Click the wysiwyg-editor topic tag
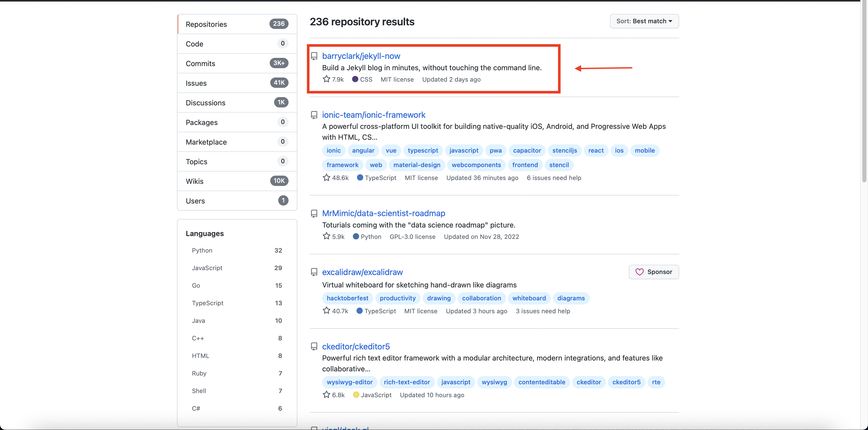 350,382
